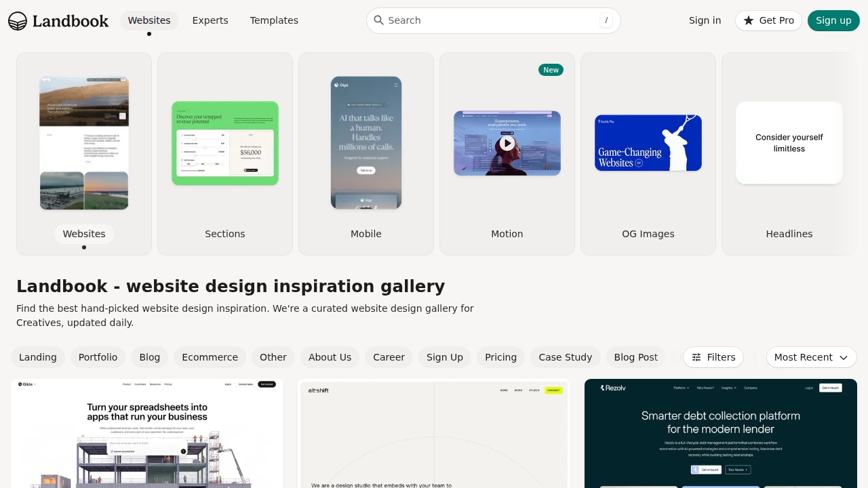Screen dimensions: 868x488
Task: Click the Landbook logo icon
Action: point(18,21)
